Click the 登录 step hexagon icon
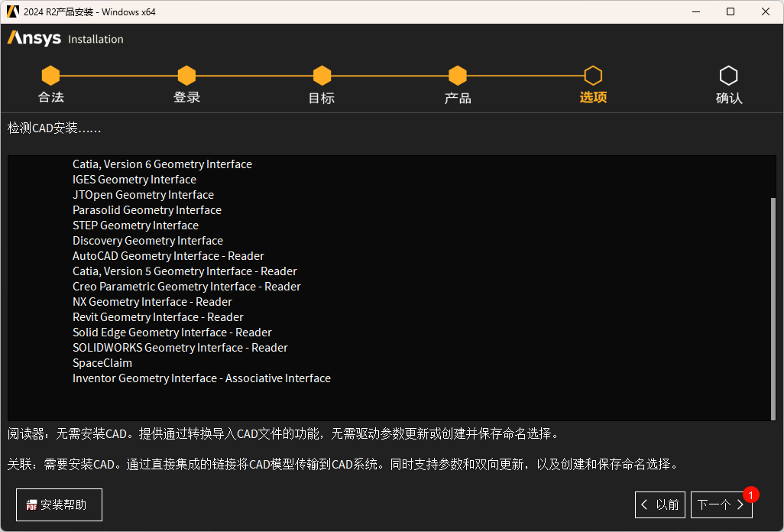Screen dimensions: 784x532 pos(186,76)
